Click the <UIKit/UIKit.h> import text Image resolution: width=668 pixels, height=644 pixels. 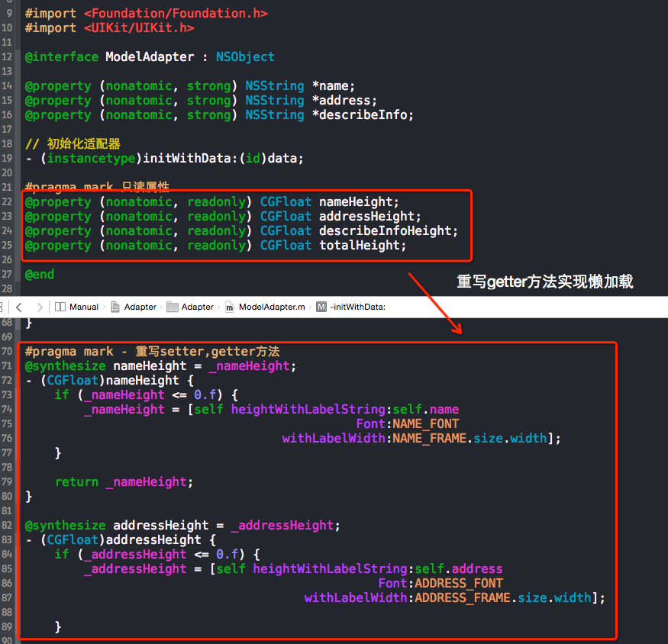[x=139, y=28]
